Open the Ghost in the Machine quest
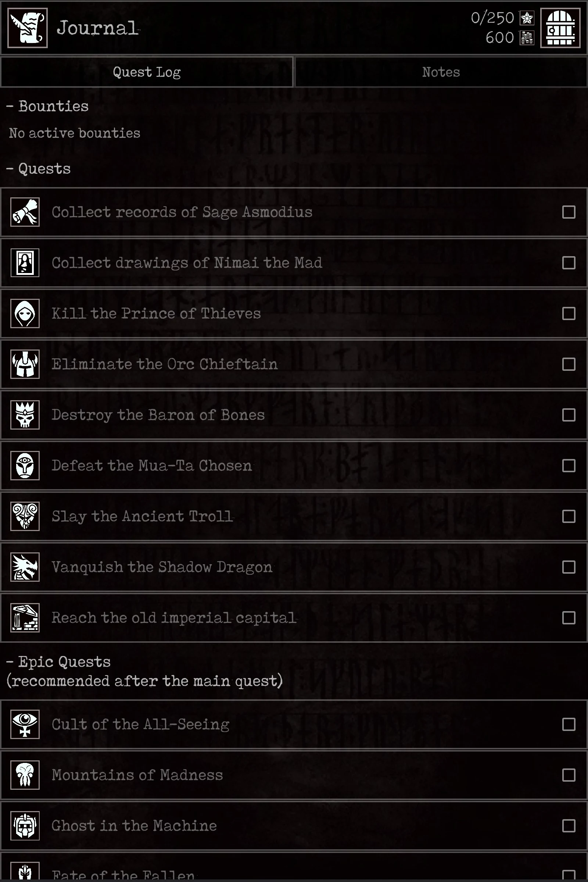The width and height of the screenshot is (588, 882). pos(294,825)
